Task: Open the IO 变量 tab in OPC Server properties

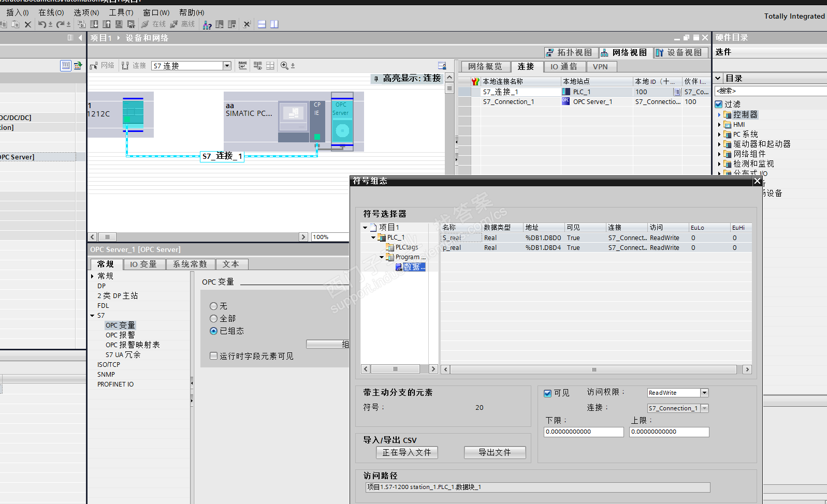Action: click(143, 264)
